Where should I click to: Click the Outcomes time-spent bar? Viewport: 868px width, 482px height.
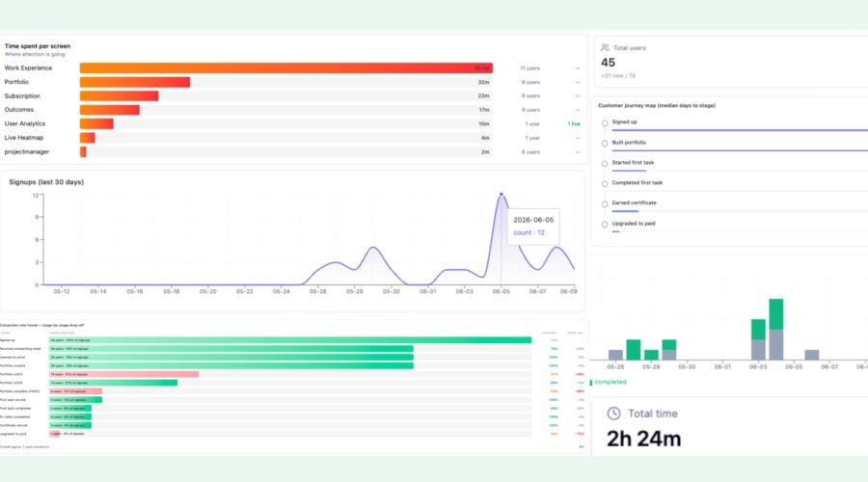coord(110,110)
